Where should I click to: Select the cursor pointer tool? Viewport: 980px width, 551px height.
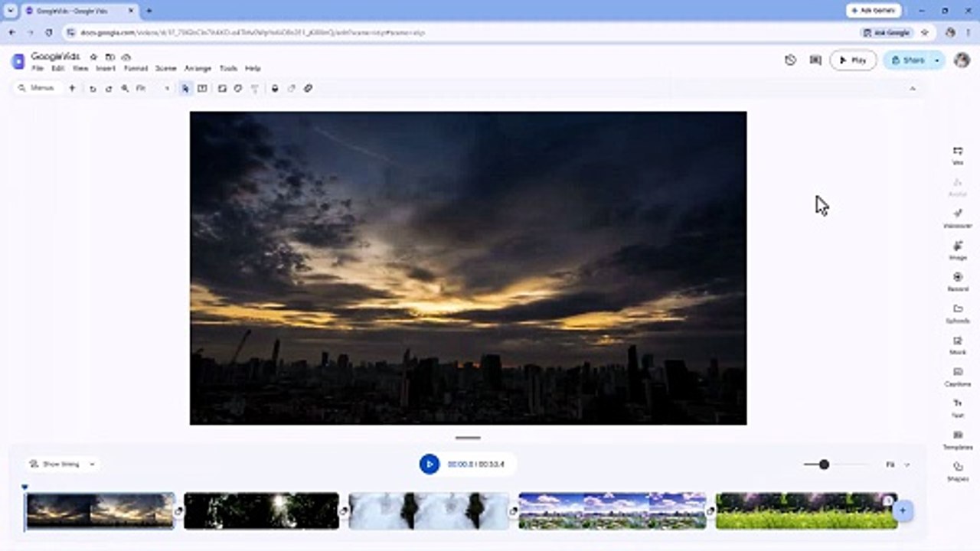pyautogui.click(x=185, y=89)
